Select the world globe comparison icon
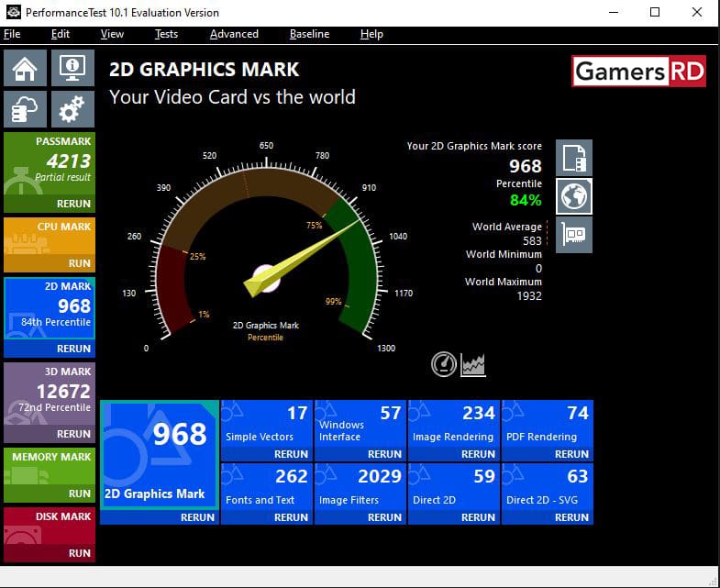720x588 pixels. click(x=575, y=196)
